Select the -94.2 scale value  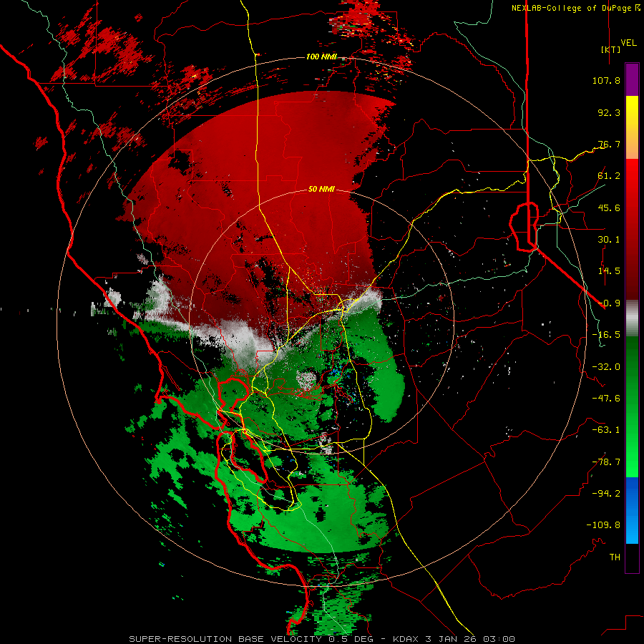(x=606, y=493)
